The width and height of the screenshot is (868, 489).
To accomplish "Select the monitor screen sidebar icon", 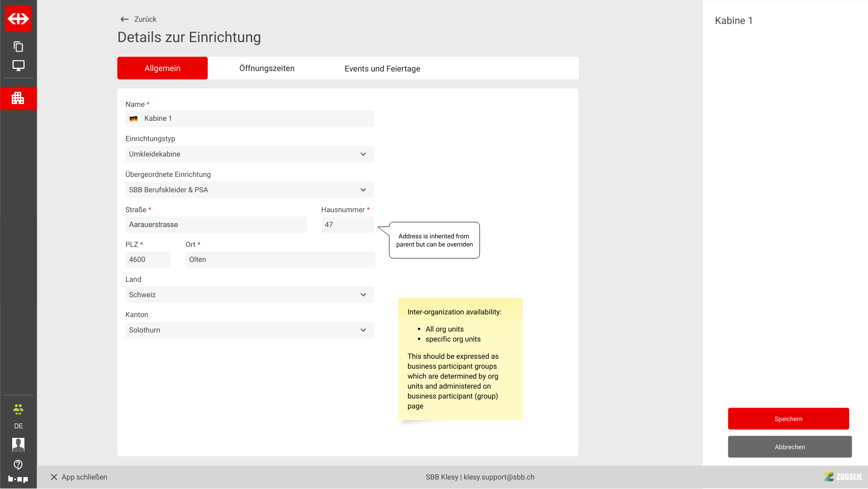I will [x=18, y=66].
